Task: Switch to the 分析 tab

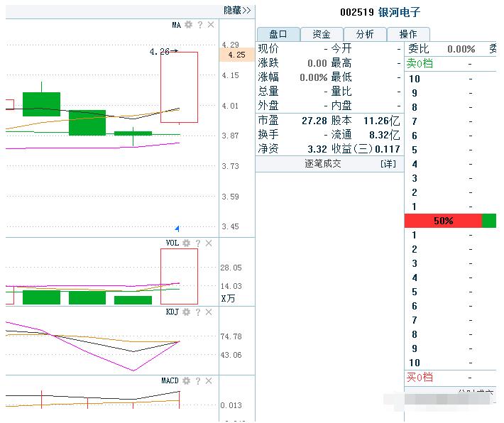Action: click(x=365, y=34)
